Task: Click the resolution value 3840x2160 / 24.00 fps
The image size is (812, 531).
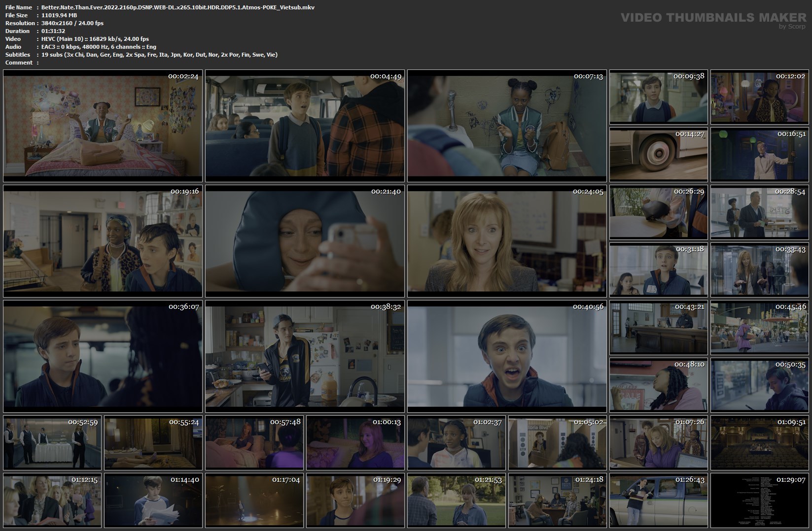Action: [72, 23]
